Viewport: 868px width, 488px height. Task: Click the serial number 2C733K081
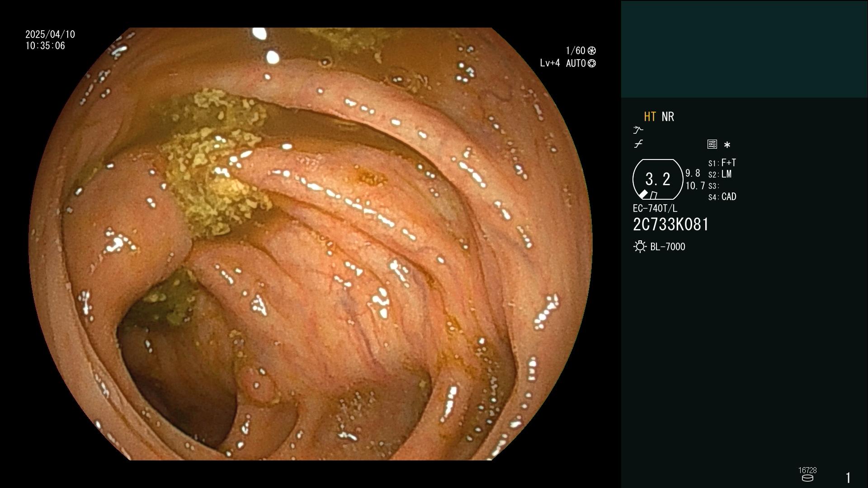[671, 225]
